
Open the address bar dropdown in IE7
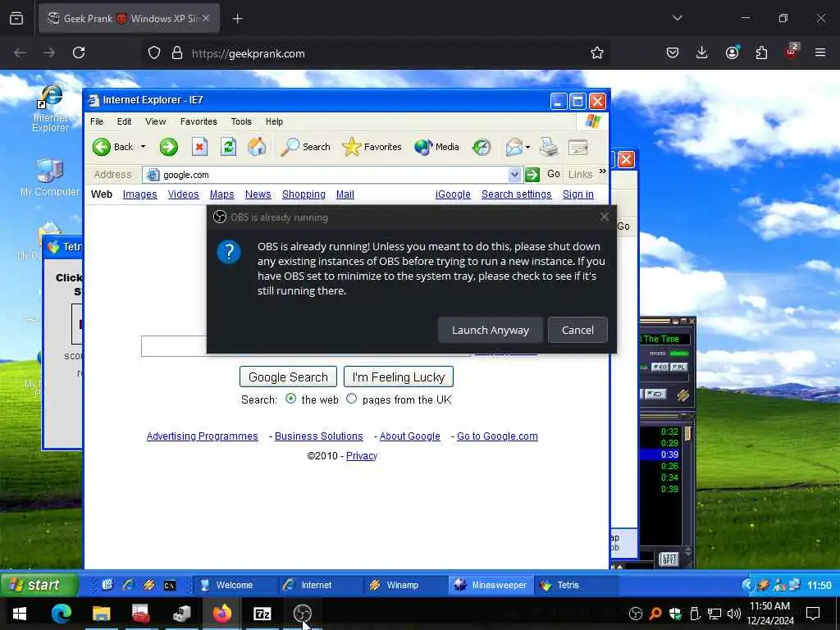pos(514,175)
